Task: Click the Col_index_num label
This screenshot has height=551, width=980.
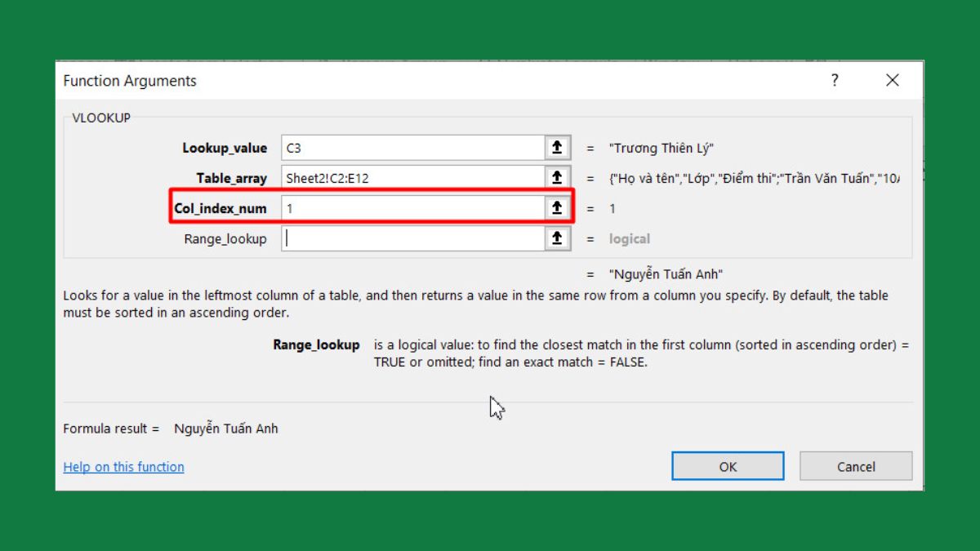Action: tap(220, 208)
